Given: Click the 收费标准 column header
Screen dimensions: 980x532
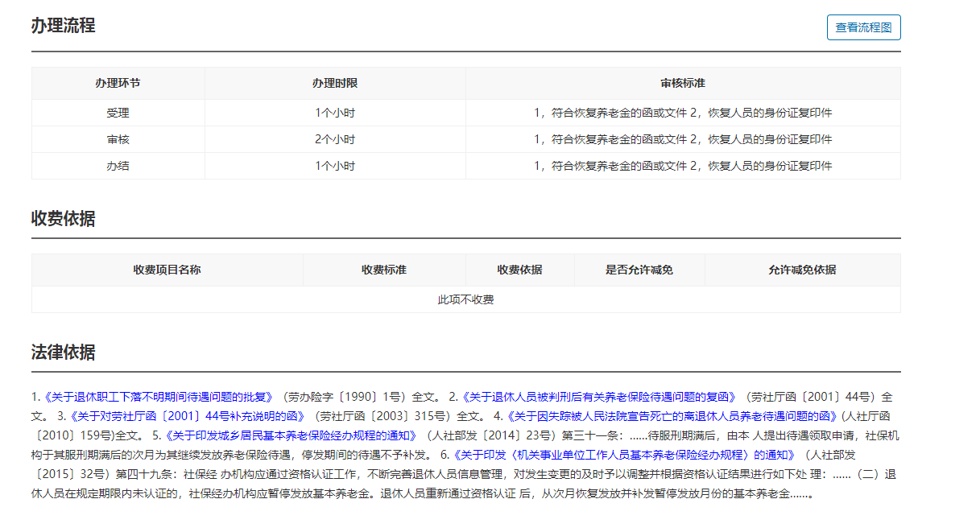Looking at the screenshot, I should coord(384,270).
